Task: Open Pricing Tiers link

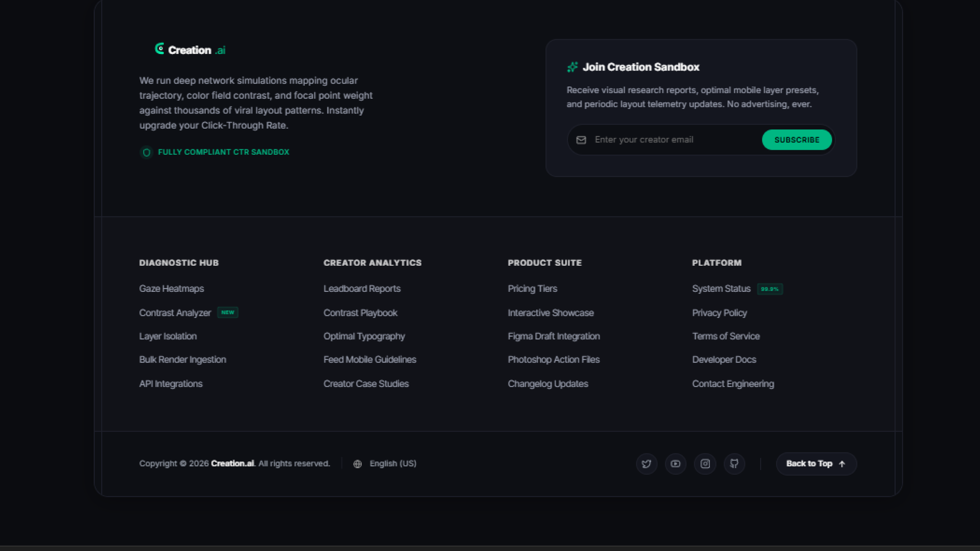Action: [532, 289]
